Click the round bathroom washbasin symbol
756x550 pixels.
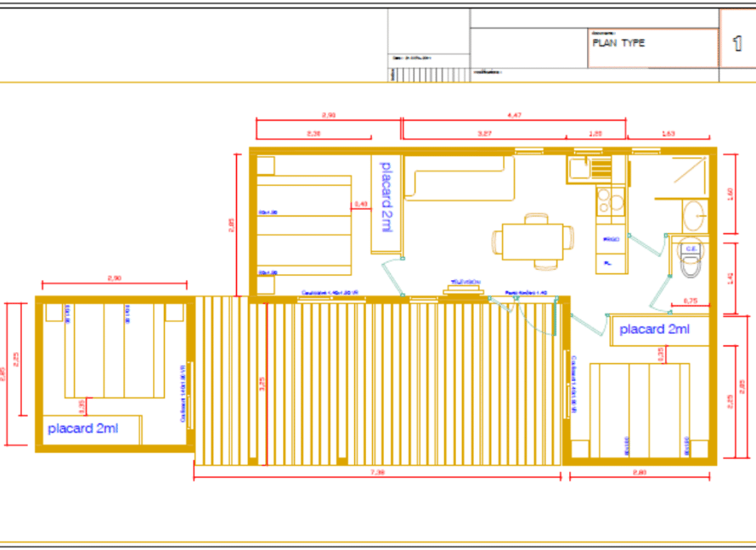click(694, 216)
